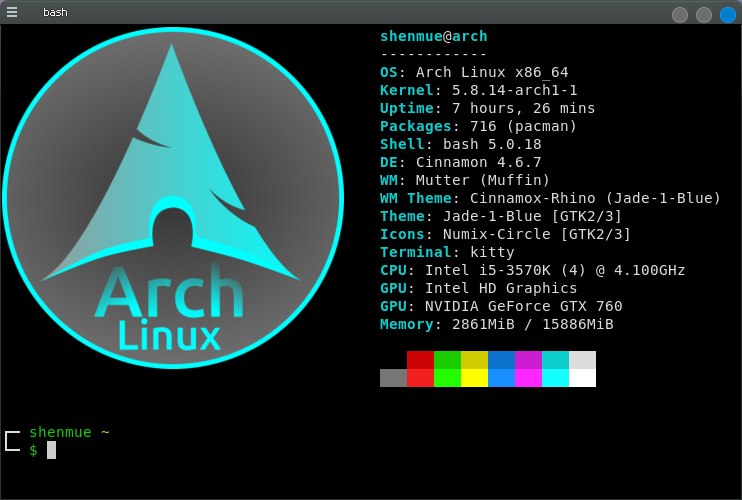Click the Arch Linux logo image
Image resolution: width=742 pixels, height=500 pixels.
click(173, 198)
